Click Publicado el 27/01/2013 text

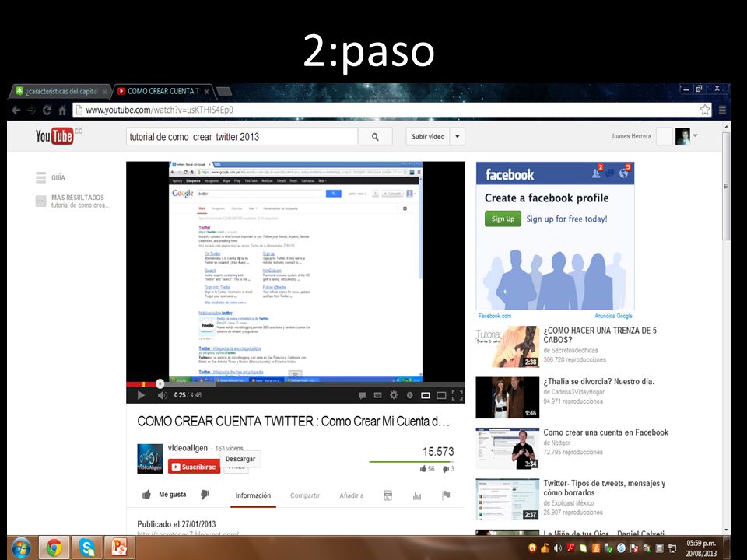click(177, 523)
